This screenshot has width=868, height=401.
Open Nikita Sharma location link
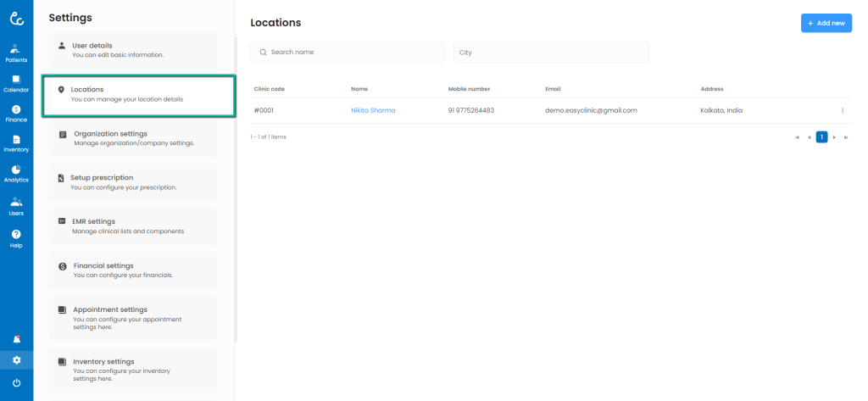[x=373, y=110]
